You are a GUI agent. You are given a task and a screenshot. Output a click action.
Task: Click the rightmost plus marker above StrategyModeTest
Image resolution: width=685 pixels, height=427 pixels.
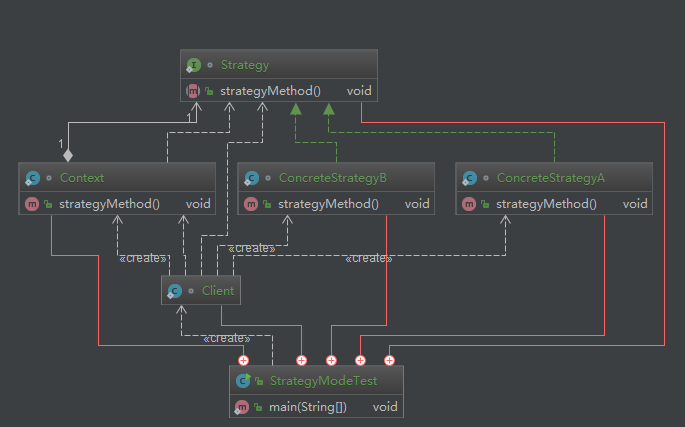click(390, 360)
